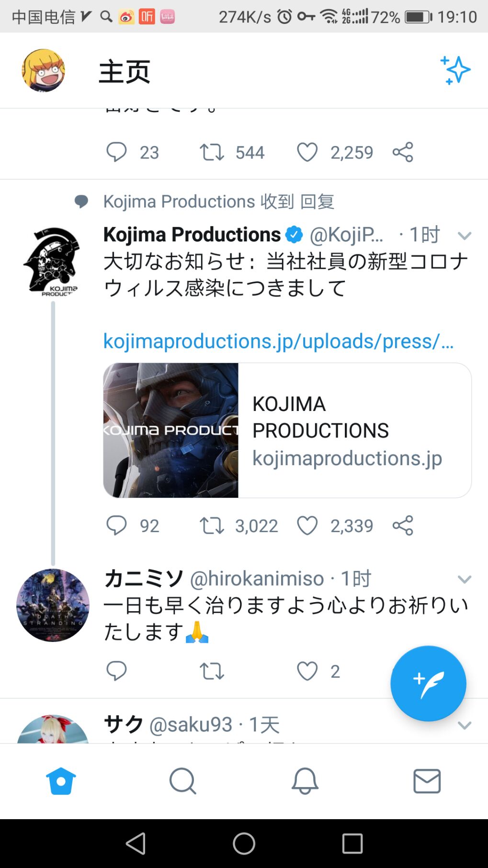Retweet the Kojima Productions tweet

click(212, 525)
